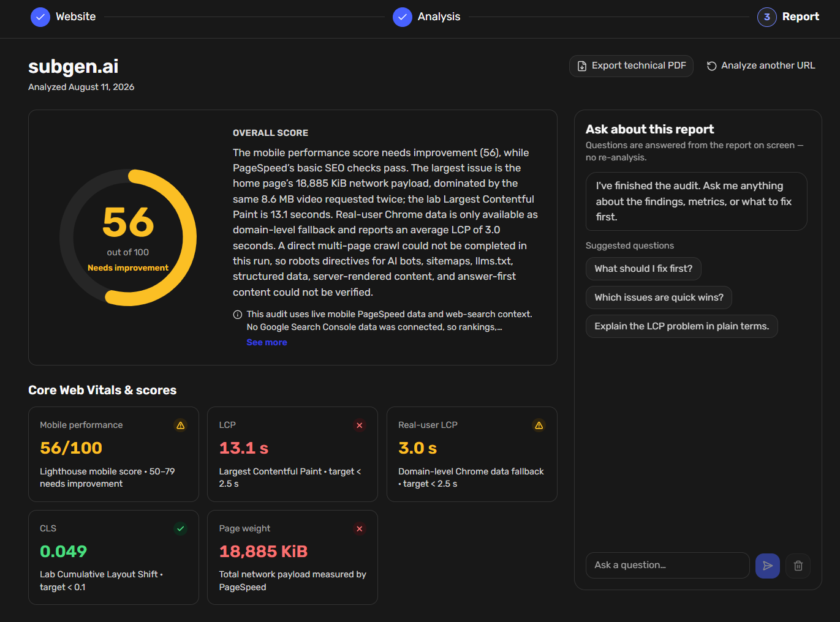Click the red X icon on Page weight card
840x622 pixels.
360,528
